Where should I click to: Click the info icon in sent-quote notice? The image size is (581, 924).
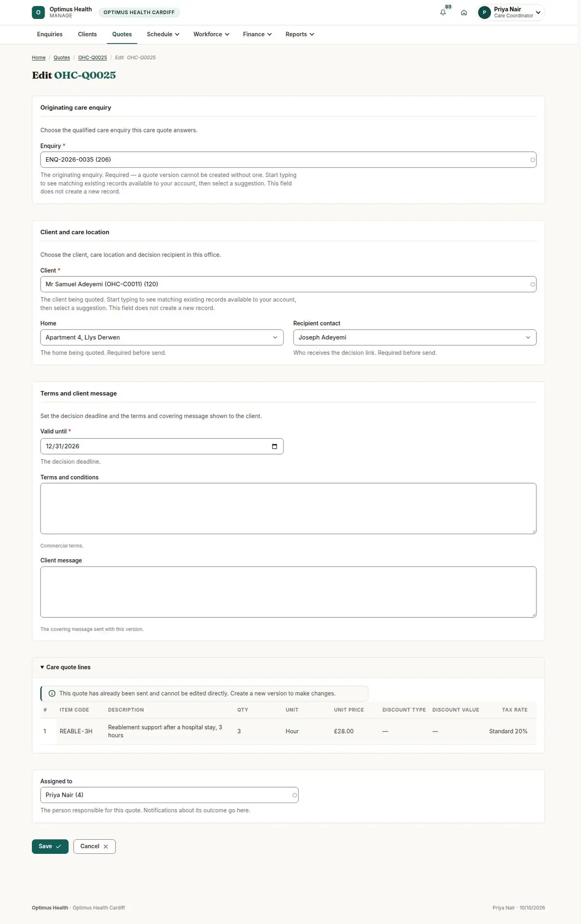52,693
